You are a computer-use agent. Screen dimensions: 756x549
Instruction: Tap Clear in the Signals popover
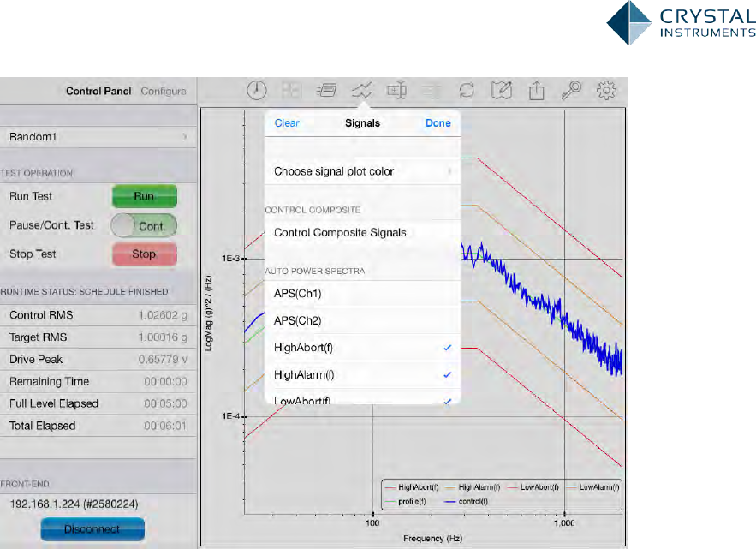287,123
